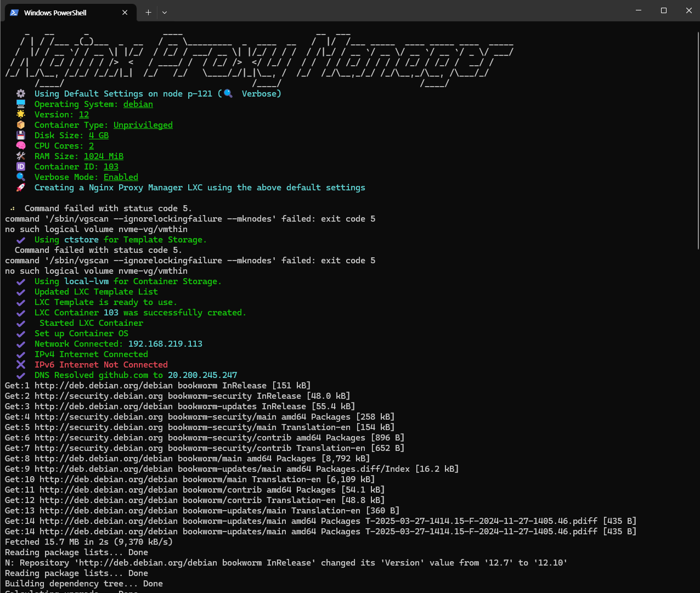
Task: Click the first 'Command failed with status code 5.' line
Action: [109, 208]
